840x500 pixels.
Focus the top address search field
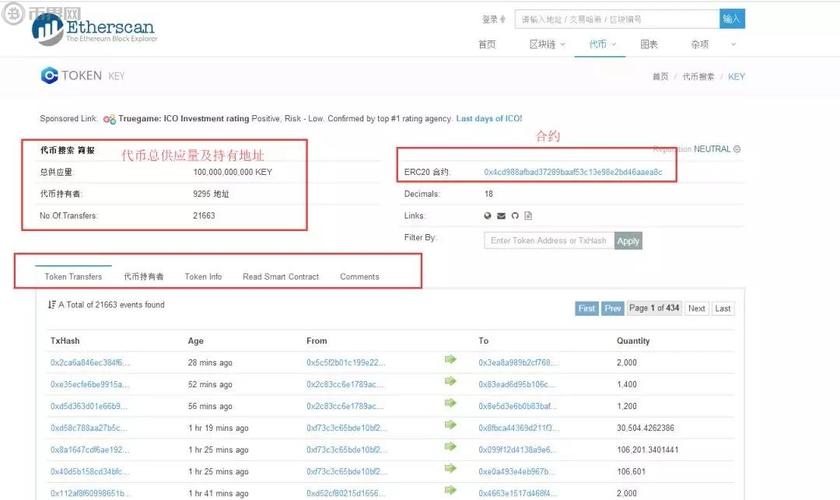pos(617,19)
